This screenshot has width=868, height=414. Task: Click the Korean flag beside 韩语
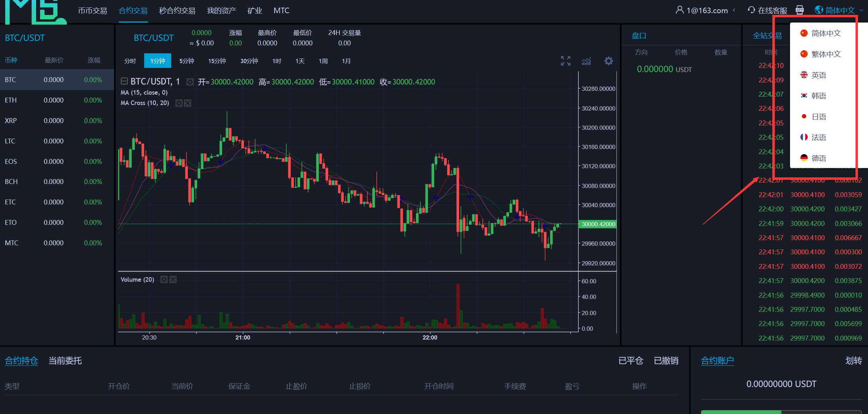click(804, 96)
